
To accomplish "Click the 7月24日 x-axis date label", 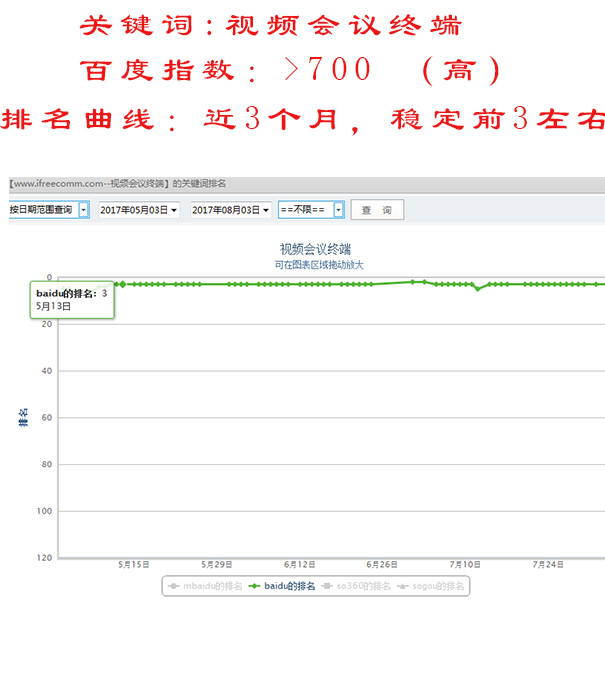I will pyautogui.click(x=547, y=565).
